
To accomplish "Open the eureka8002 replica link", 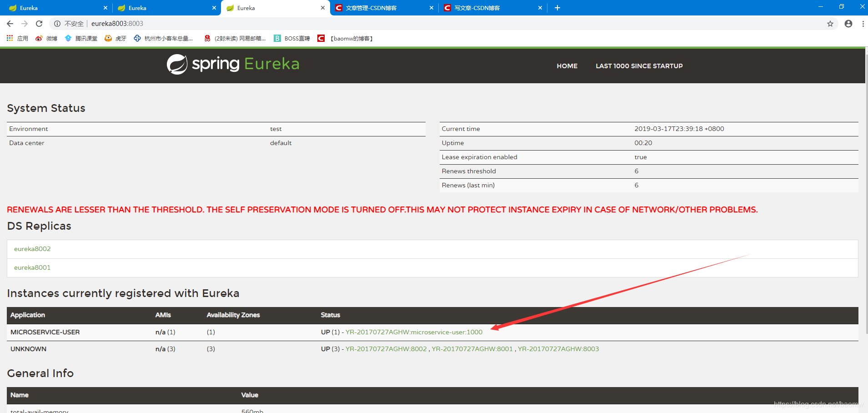I will point(32,249).
